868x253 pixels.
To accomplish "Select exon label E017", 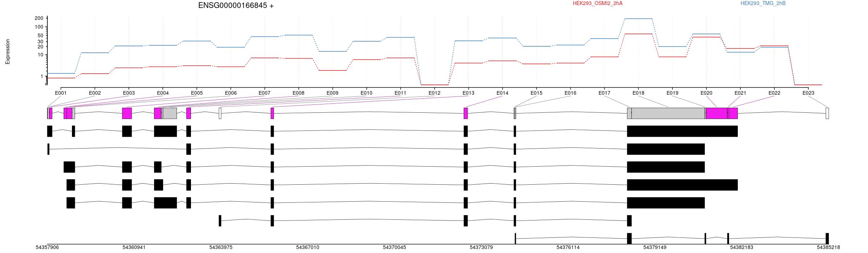I will pos(604,93).
